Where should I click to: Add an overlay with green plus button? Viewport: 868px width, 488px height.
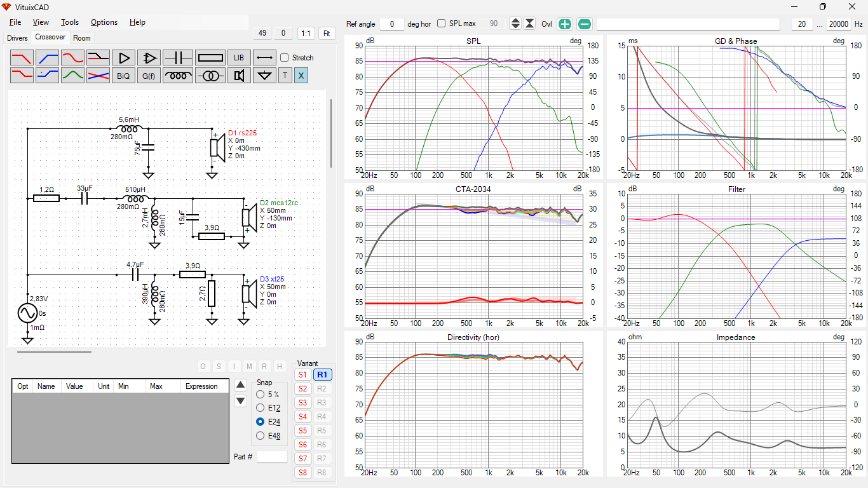[565, 24]
